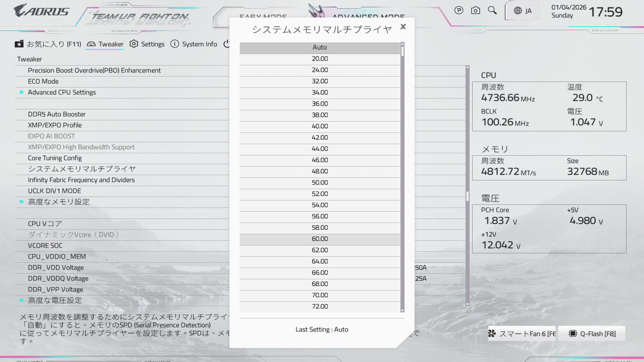Expand Advanced CPU Settings submenu
644x362 pixels.
click(62, 92)
